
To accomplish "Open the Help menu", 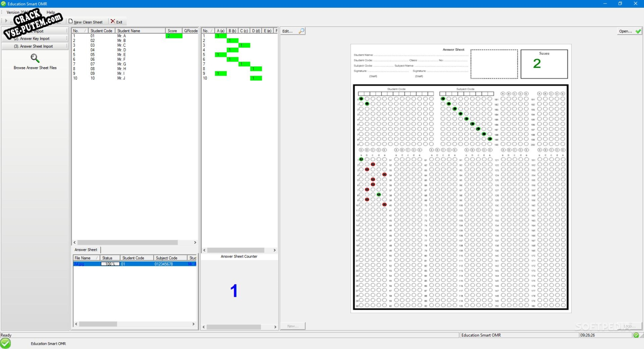I will click(51, 12).
